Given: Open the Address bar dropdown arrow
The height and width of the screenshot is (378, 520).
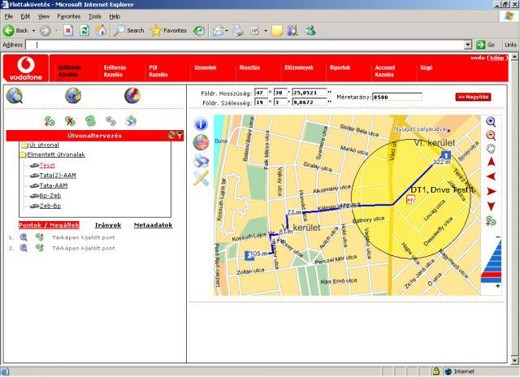Looking at the screenshot, I should tap(468, 44).
